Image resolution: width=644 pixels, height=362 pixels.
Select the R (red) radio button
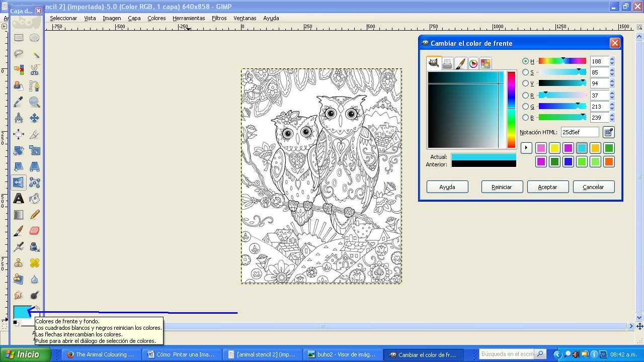[x=526, y=95]
